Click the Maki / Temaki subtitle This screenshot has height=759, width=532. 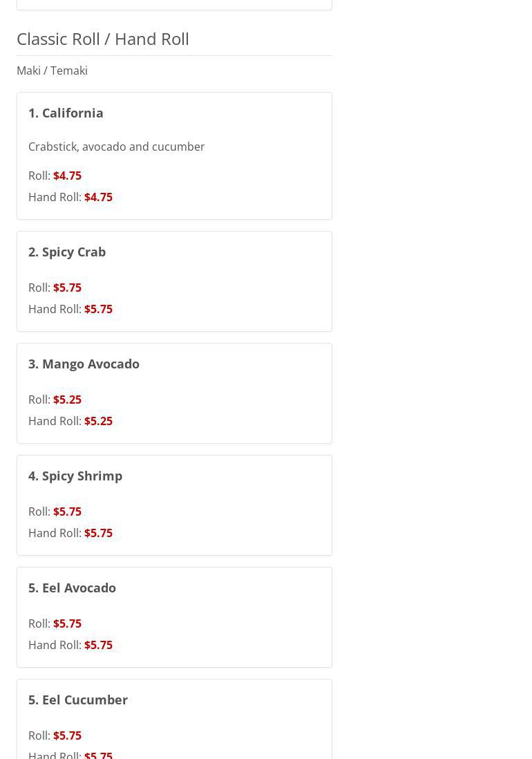tap(52, 71)
